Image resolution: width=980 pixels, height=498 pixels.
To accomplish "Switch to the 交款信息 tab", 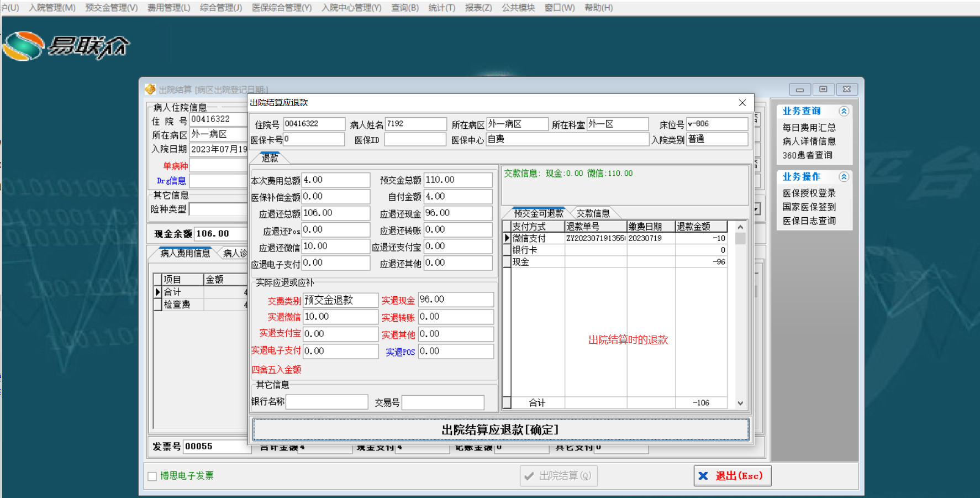I will [x=593, y=213].
